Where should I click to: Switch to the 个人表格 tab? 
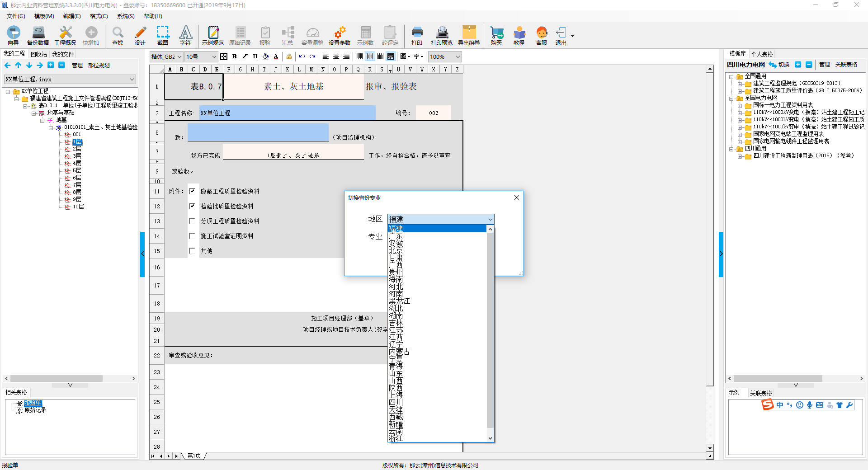[x=762, y=54]
